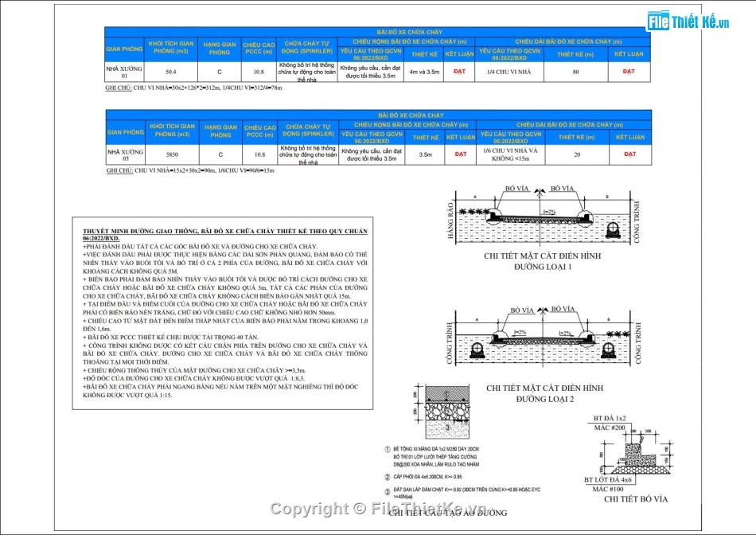Image resolution: width=756 pixels, height=535 pixels.
Task: Click the line 'KHÔNG ĐƯỢC VƯỢT QUÁ 1:15.'
Action: (127, 395)
